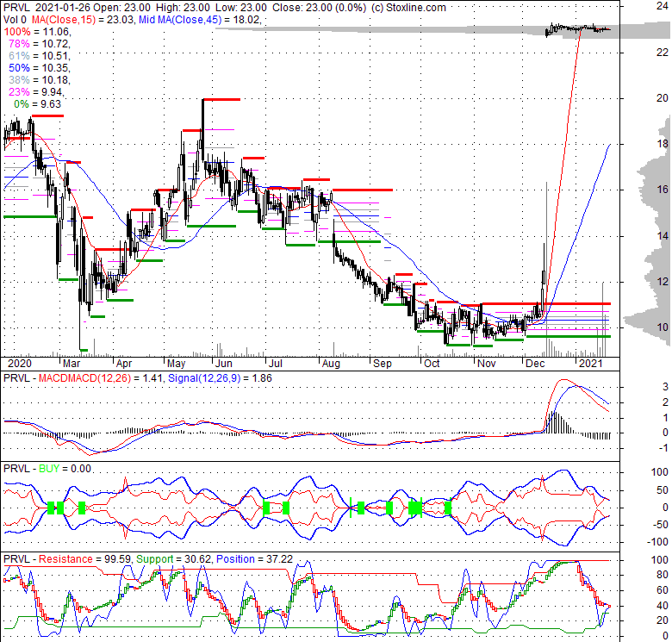
Task: Click the Jul label on time axis
Action: tap(276, 364)
